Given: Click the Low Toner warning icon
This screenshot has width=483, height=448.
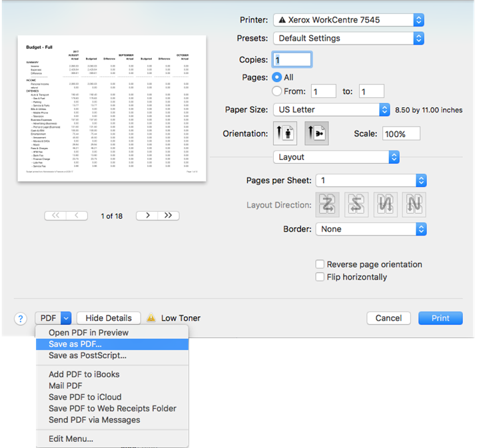Looking at the screenshot, I should [x=151, y=318].
